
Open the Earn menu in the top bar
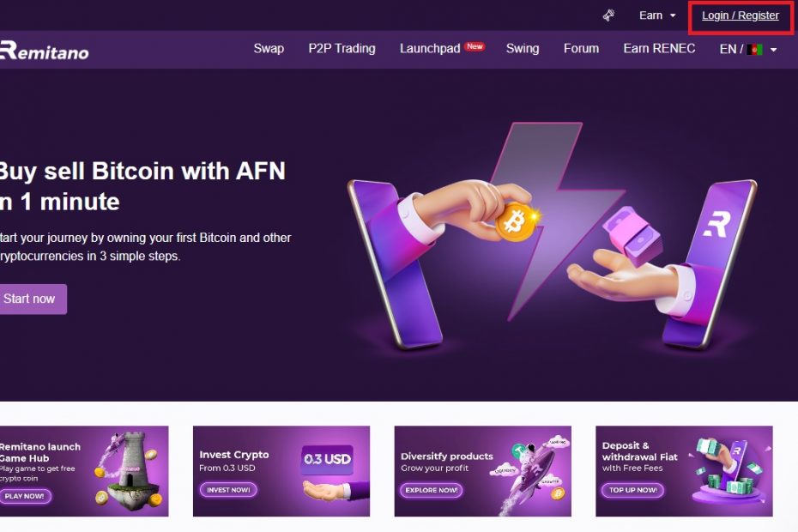[651, 15]
